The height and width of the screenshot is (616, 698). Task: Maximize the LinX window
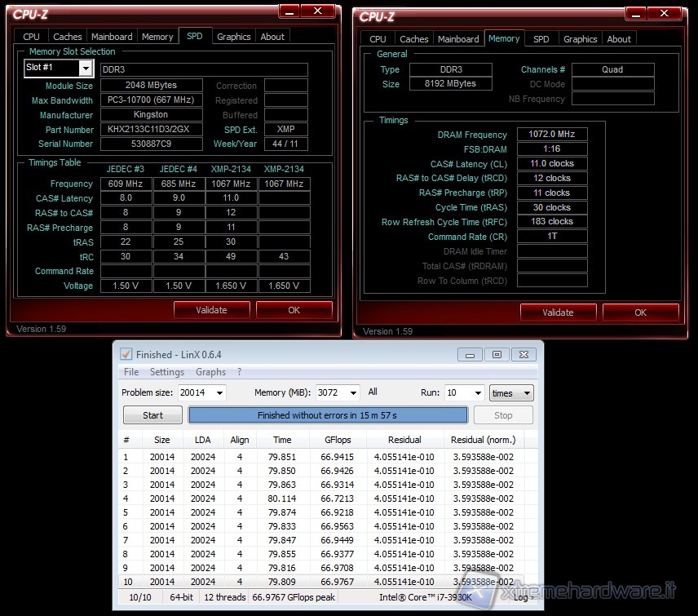[x=496, y=354]
